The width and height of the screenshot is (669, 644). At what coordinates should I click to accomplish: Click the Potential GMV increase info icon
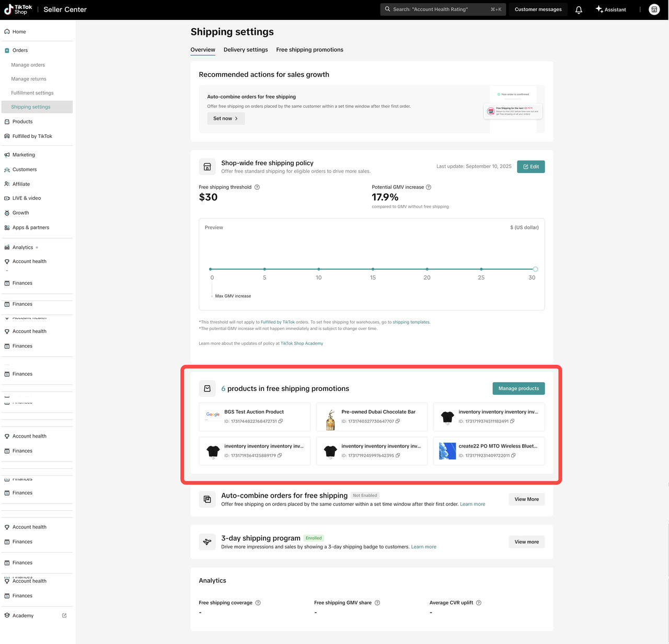click(429, 187)
